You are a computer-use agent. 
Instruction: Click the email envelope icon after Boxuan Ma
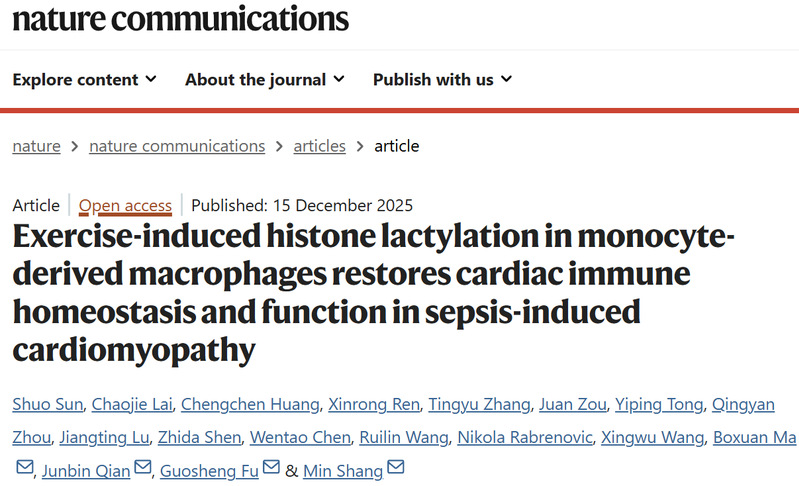coord(25,467)
